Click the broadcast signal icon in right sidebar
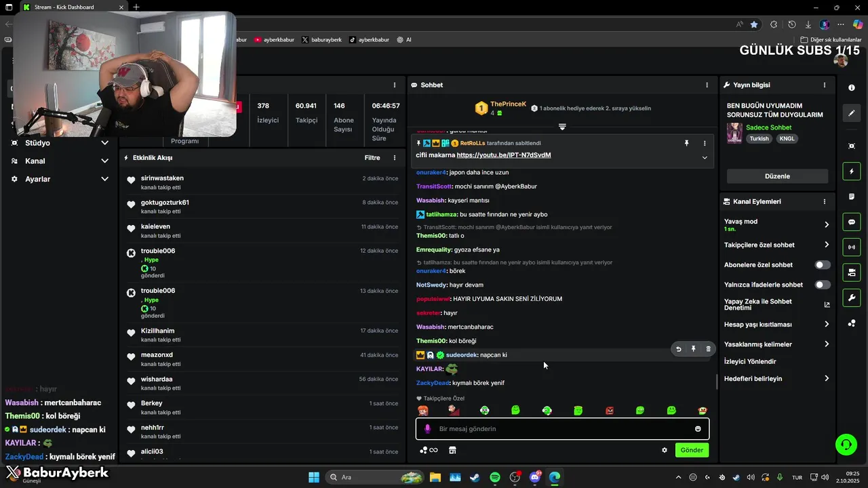868x488 pixels. click(x=852, y=247)
